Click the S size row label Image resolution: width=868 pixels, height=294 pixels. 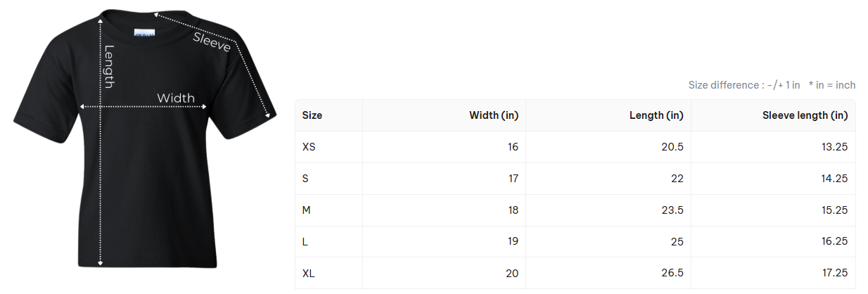point(305,179)
